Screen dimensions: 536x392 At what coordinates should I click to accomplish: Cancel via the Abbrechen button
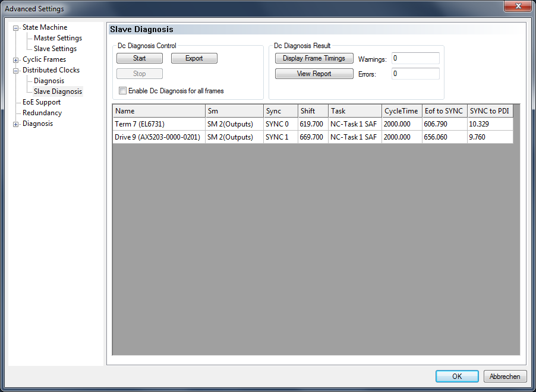click(x=505, y=376)
